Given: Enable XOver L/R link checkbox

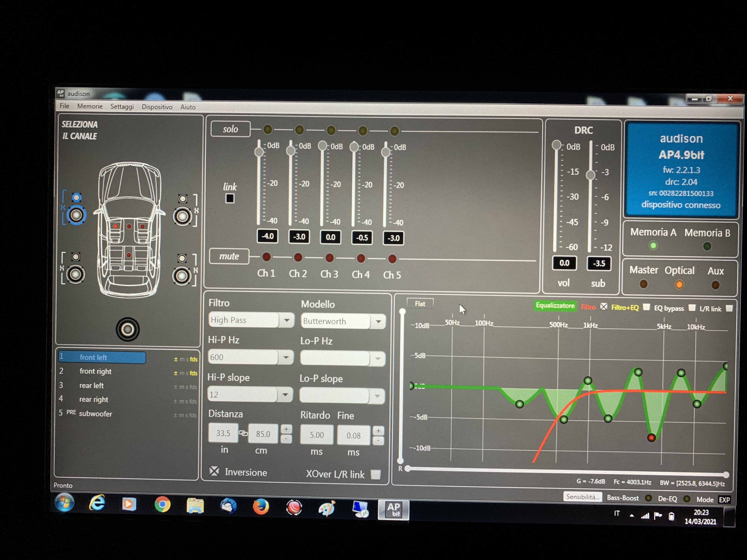Looking at the screenshot, I should point(376,474).
